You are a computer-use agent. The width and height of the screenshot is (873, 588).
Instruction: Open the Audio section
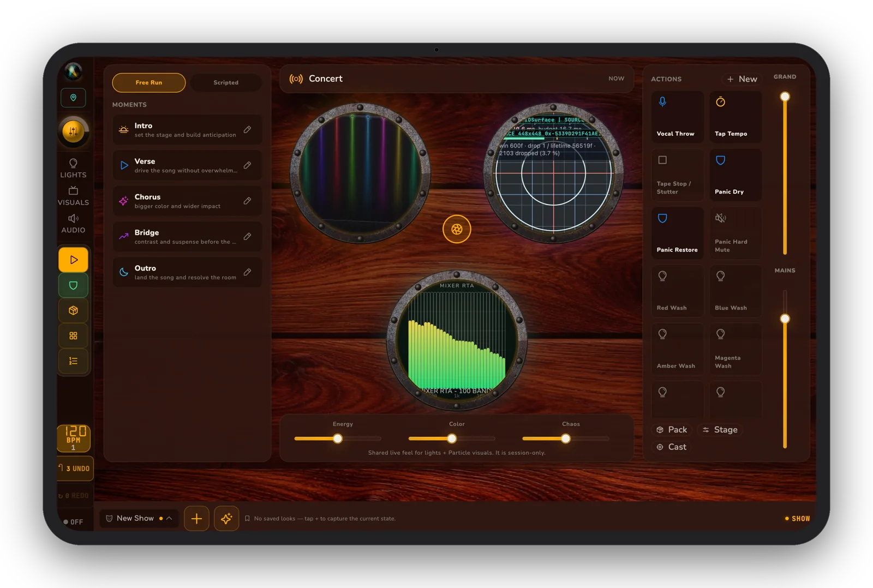[73, 224]
